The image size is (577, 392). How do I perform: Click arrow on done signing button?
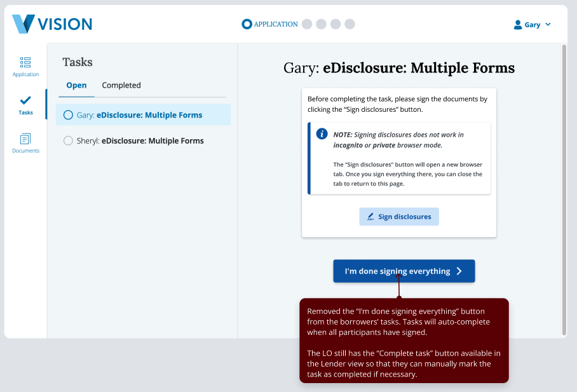point(459,271)
